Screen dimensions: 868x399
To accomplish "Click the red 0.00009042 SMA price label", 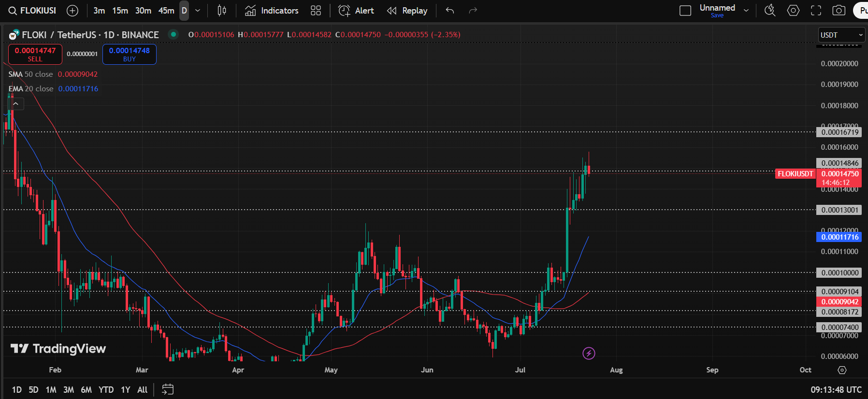I will [840, 302].
